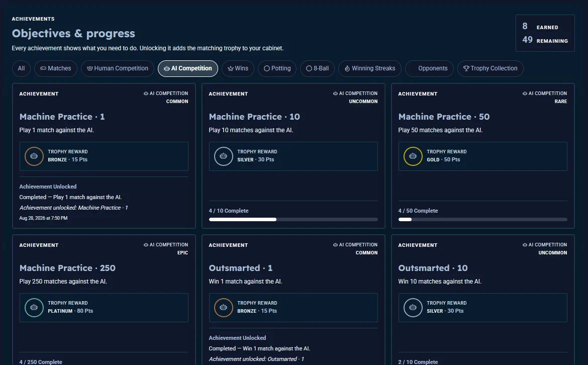588x365 pixels.
Task: Click the "PLATINUM · 80 Pts" reward text
Action: [70, 311]
